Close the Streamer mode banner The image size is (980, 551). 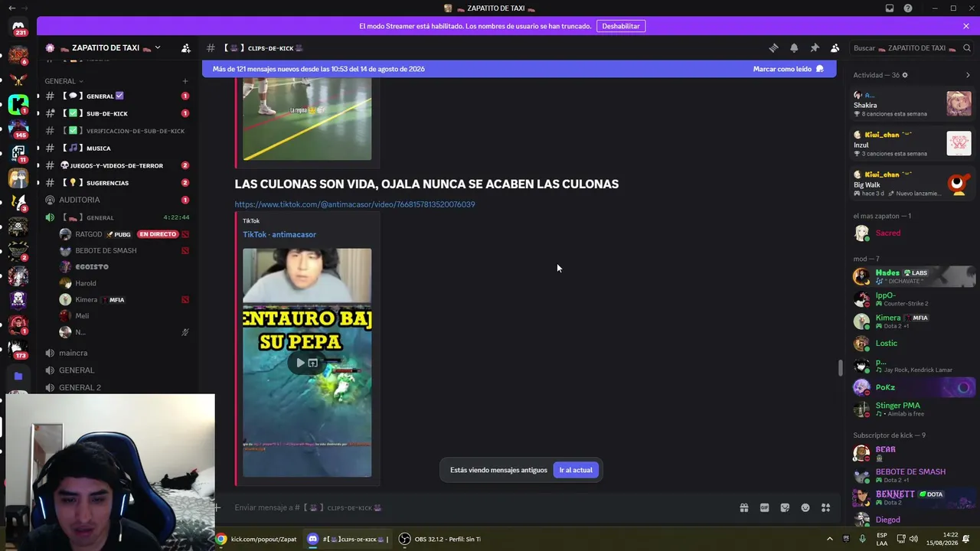coord(966,26)
